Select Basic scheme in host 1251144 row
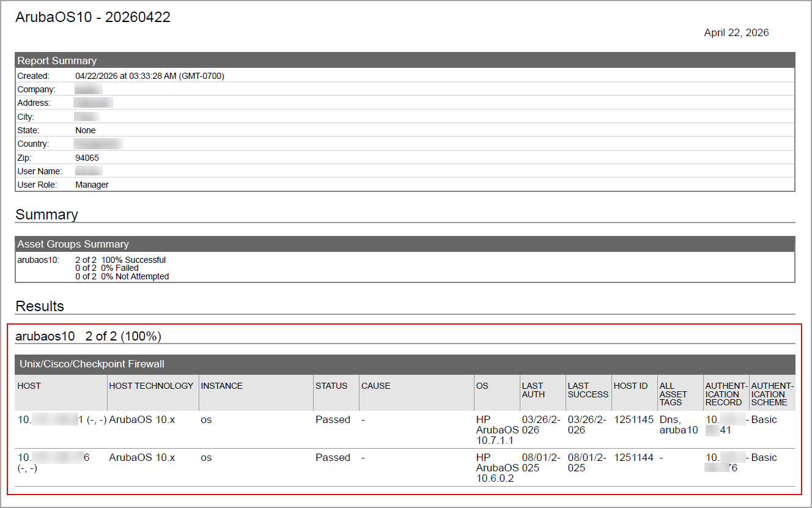 [764, 458]
